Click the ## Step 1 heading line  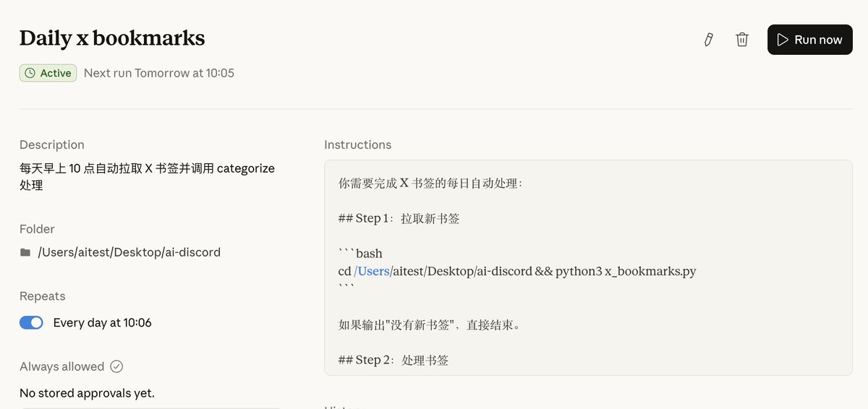tap(399, 218)
